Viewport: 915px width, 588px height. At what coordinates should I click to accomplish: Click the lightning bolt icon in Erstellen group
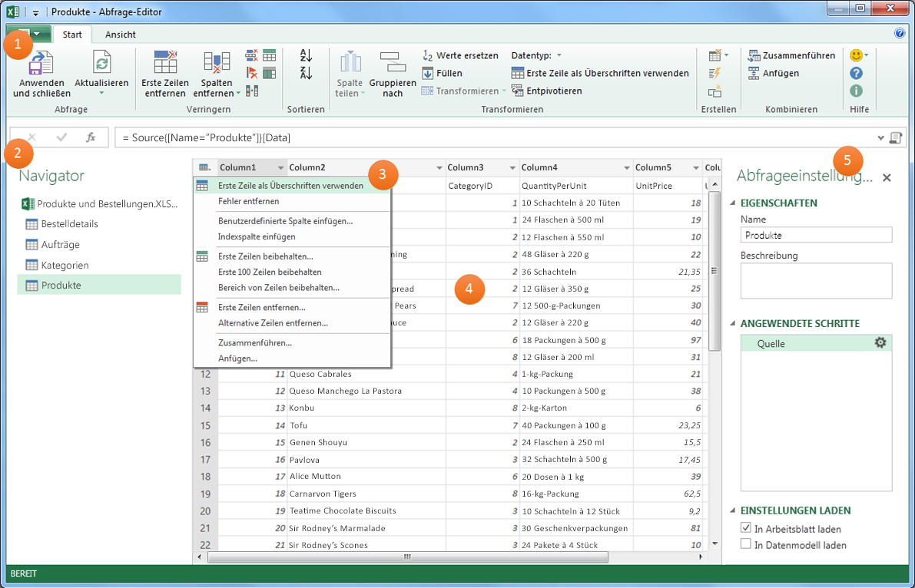click(x=714, y=74)
